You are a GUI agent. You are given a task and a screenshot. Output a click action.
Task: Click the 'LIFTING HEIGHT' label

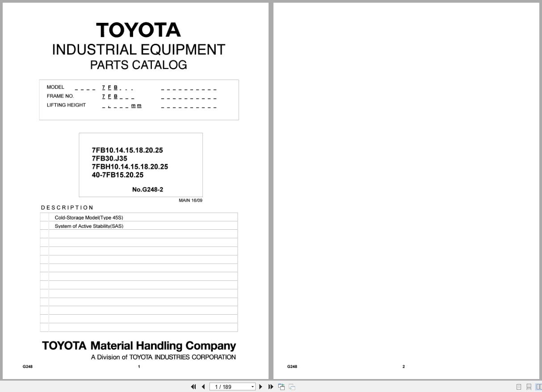click(x=66, y=105)
